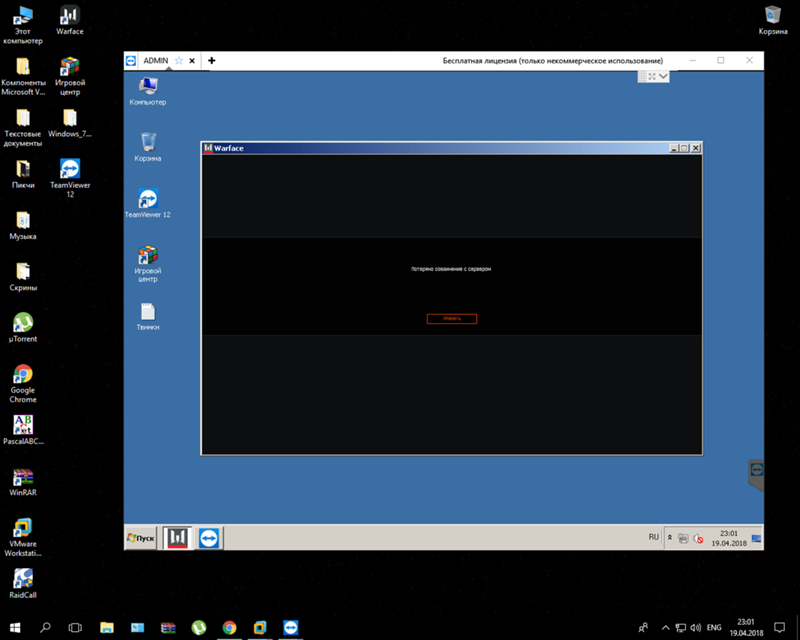Switch the ENG input language
This screenshot has height=640, width=800.
(x=714, y=628)
